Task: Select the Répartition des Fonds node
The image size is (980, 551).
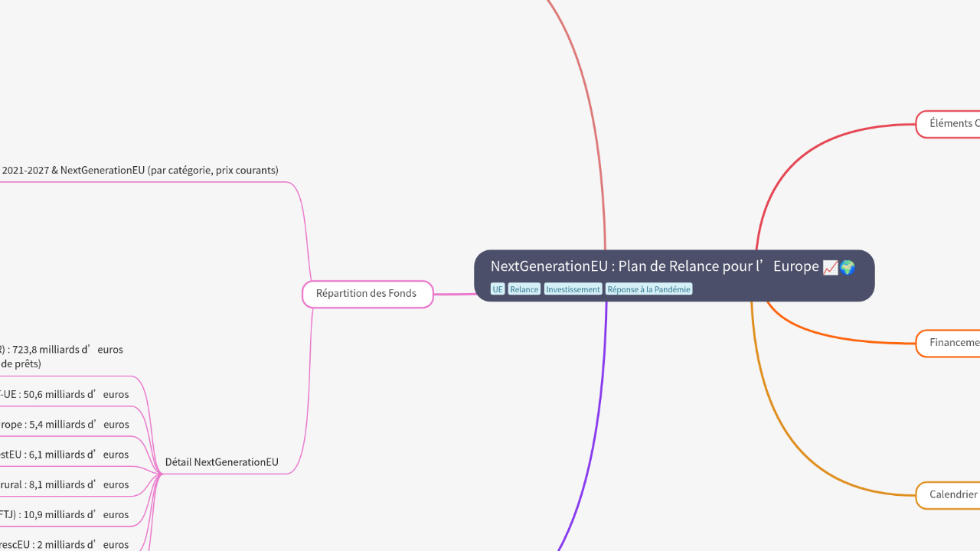Action: 367,294
